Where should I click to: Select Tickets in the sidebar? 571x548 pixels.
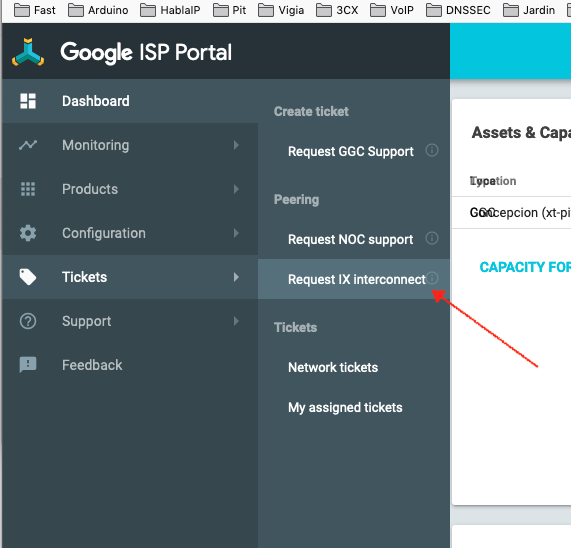click(x=130, y=277)
